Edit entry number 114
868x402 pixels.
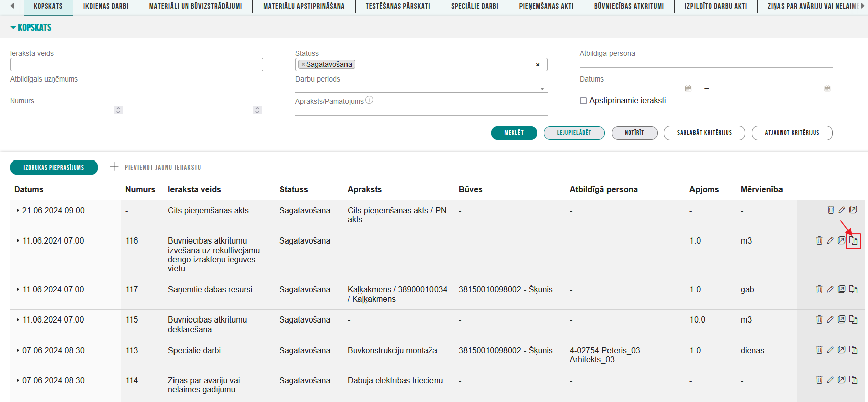(x=830, y=380)
